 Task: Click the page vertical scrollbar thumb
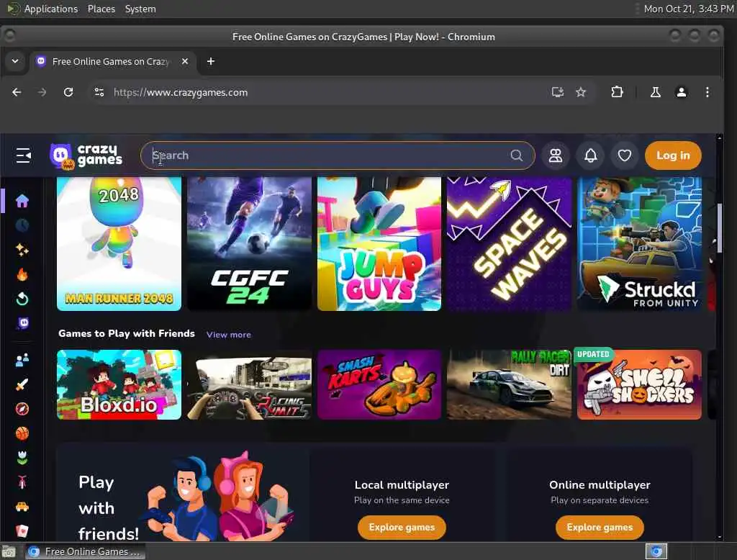[719, 228]
